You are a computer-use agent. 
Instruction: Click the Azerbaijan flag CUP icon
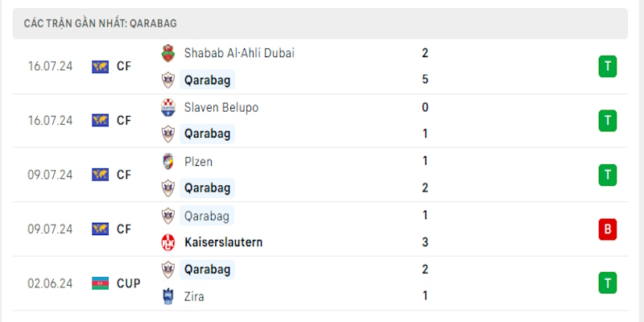click(x=101, y=283)
